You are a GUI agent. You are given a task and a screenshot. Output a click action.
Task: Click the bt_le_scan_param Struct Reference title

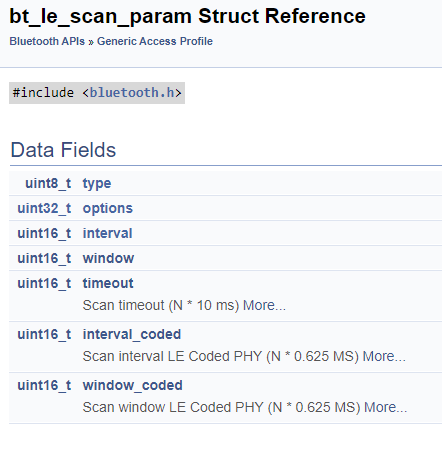tap(187, 17)
